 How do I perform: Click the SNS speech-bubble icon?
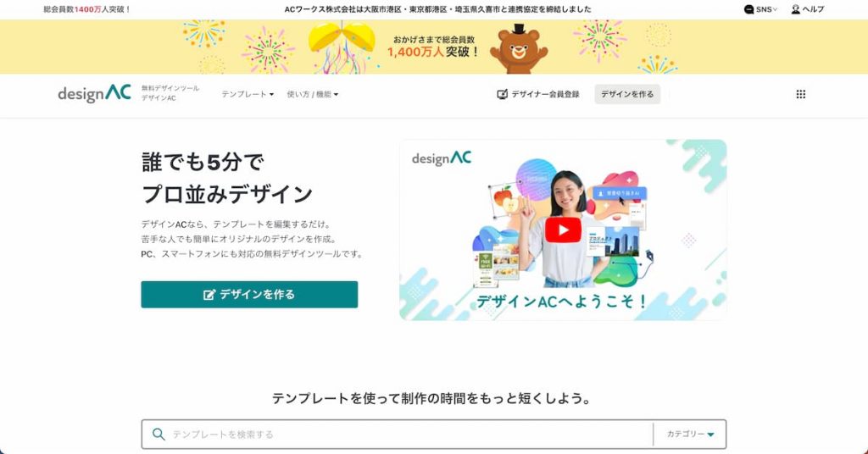click(x=749, y=9)
